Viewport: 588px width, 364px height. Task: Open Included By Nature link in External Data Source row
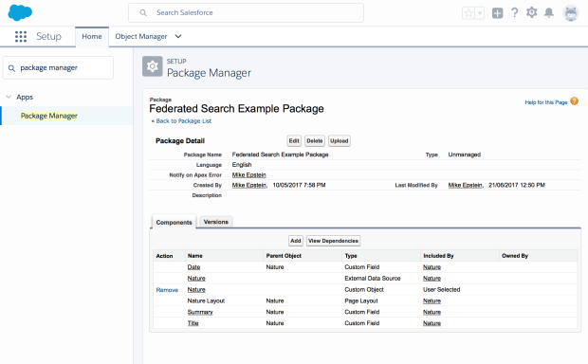coord(432,279)
